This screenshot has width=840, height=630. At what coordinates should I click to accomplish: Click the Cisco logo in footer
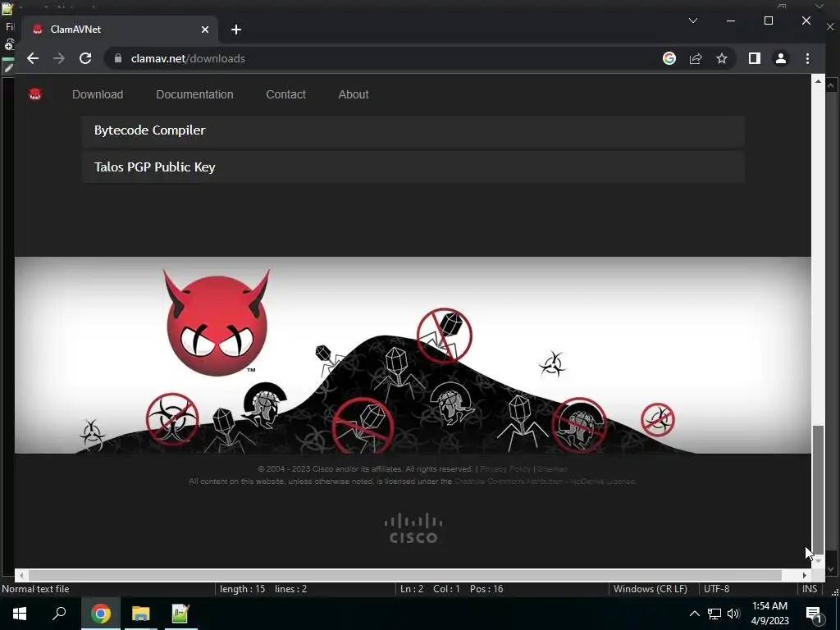pyautogui.click(x=413, y=528)
